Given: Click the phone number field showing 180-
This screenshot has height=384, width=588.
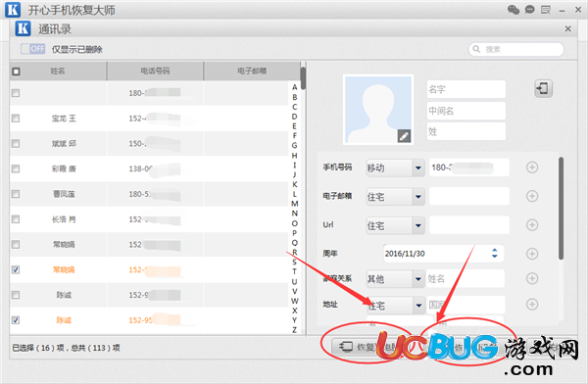Looking at the screenshot, I should click(469, 168).
